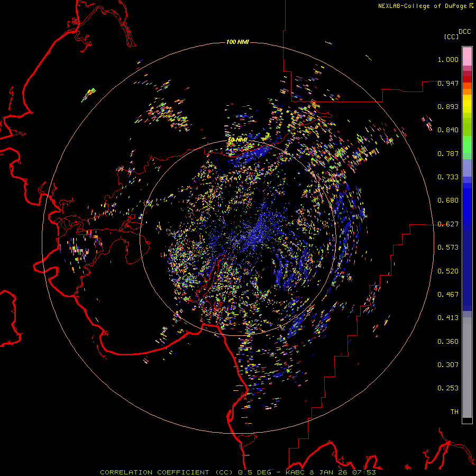This screenshot has width=476, height=476.
Task: Click the 0.253 scale value
Action: [448, 388]
